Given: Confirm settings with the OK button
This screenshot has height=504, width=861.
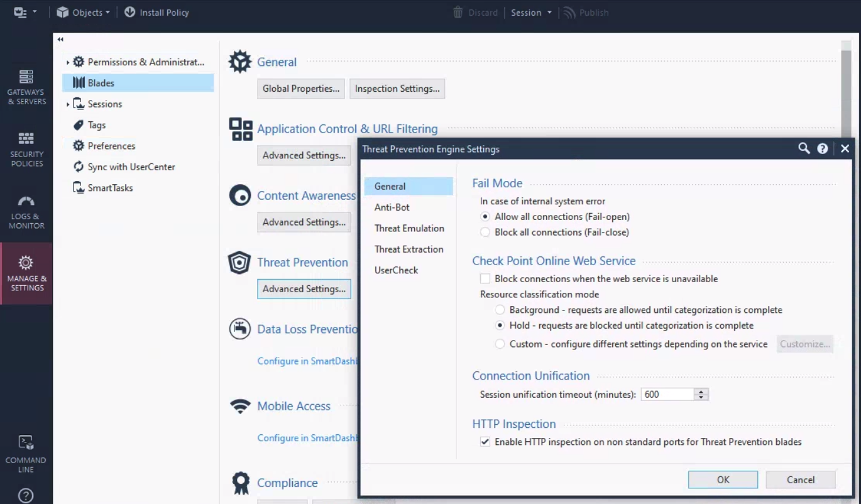Looking at the screenshot, I should pos(722,479).
